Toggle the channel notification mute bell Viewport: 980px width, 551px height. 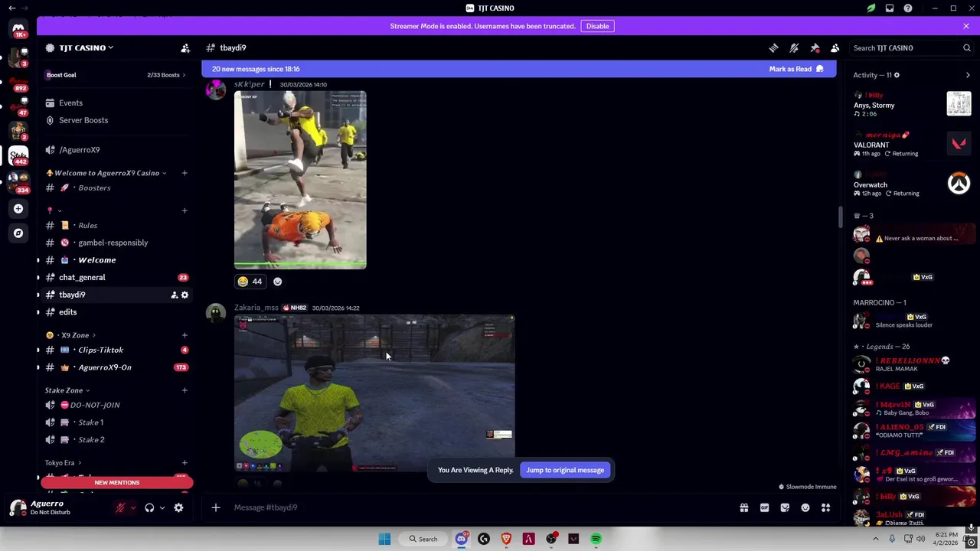(794, 47)
